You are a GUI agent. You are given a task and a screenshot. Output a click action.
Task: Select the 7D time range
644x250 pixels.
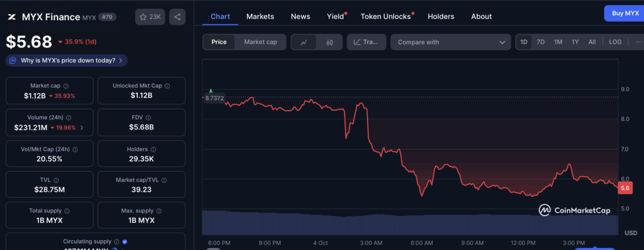[x=541, y=42]
